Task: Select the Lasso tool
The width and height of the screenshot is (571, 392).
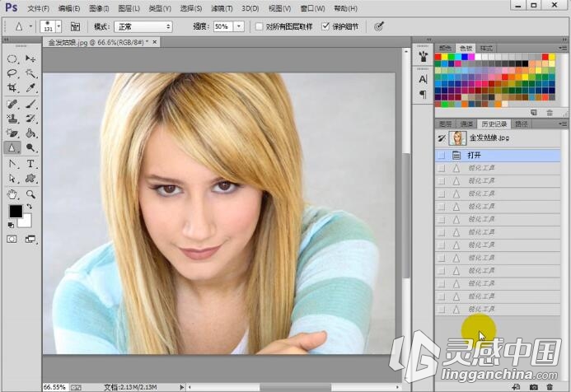Action: 12,73
